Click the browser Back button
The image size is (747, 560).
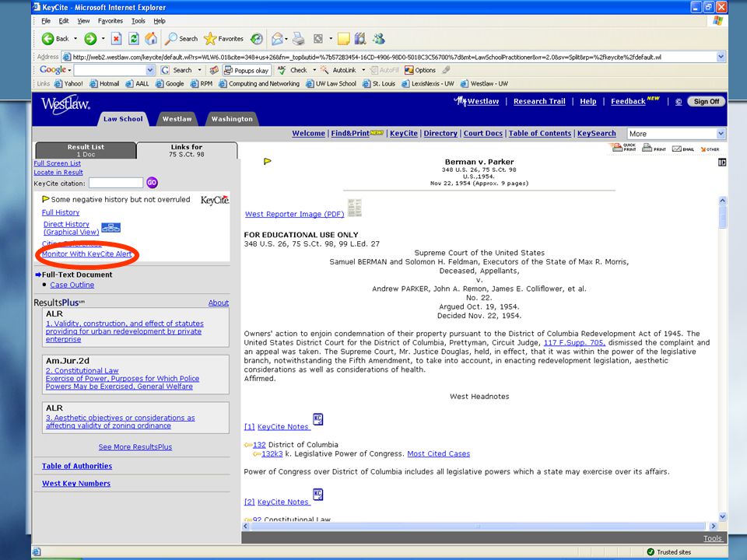click(x=55, y=39)
